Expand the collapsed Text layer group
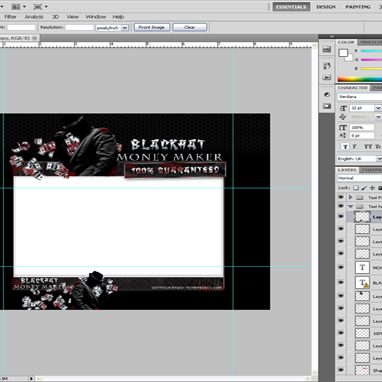Image resolution: width=382 pixels, height=382 pixels. [x=350, y=197]
